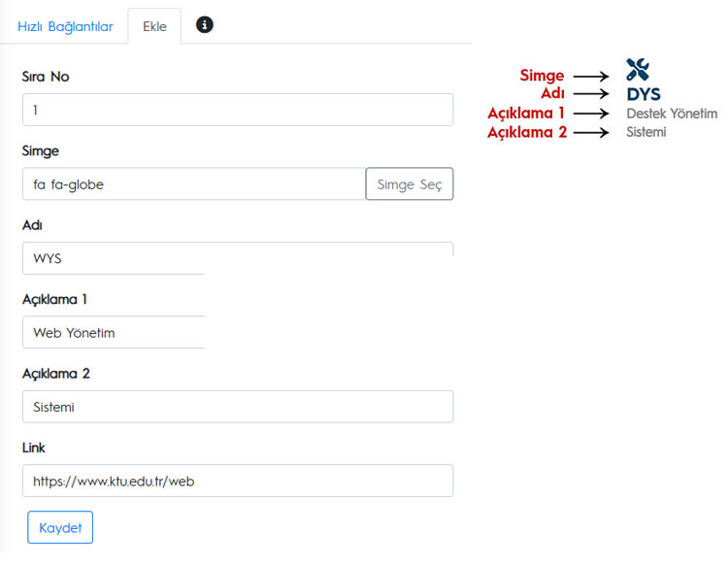Click Açıklama 2 field containing Sistemi
The image size is (728, 565).
click(238, 407)
